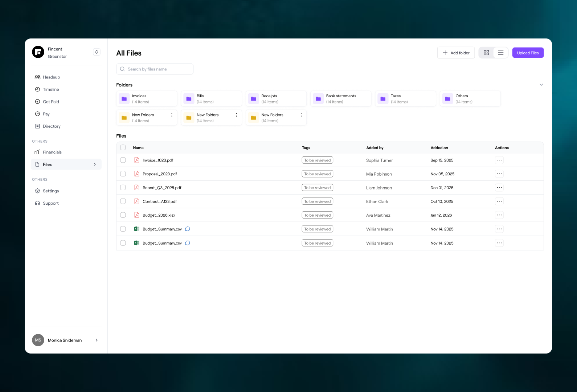Open actions menu for Invoice_1023.pdf
Viewport: 577px width, 392px height.
[x=499, y=160]
